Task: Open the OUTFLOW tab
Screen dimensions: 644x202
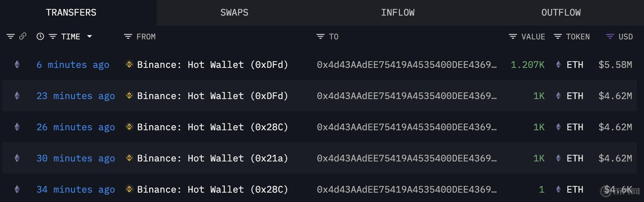Action: pyautogui.click(x=561, y=12)
